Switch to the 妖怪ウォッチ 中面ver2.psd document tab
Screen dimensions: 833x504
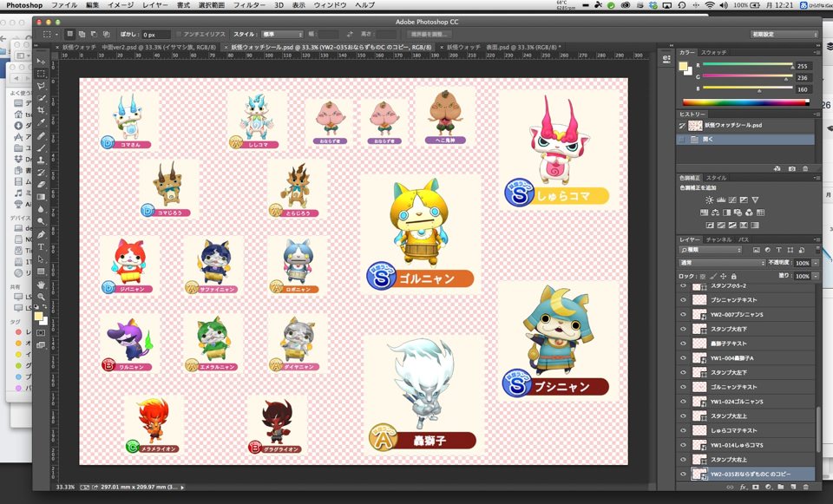[136, 47]
